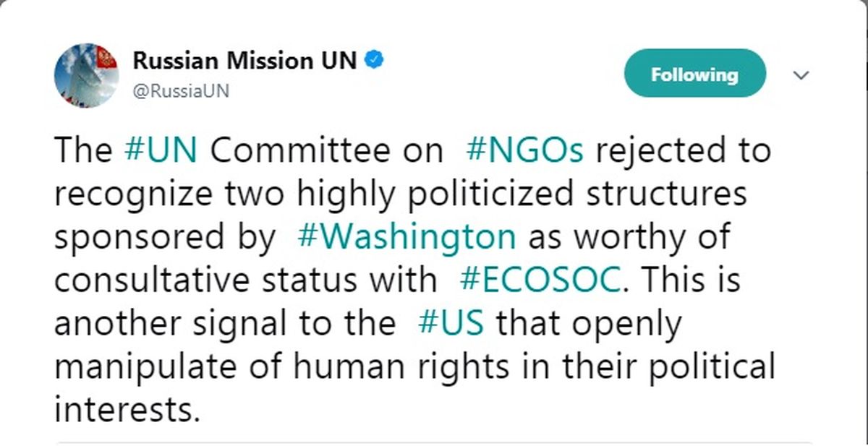This screenshot has width=868, height=446.
Task: Click the final word "interests." of tweet
Action: tap(127, 410)
